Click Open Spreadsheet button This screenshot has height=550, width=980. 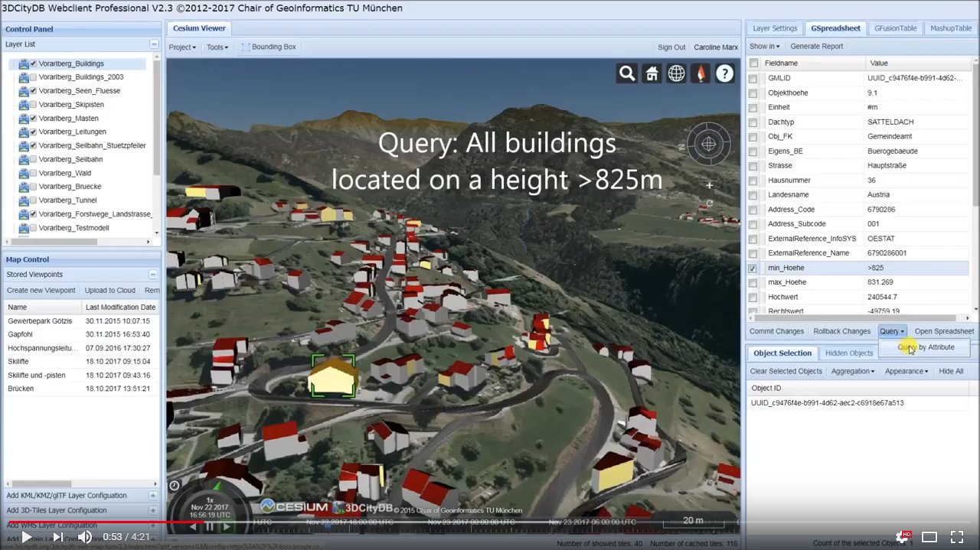(944, 331)
